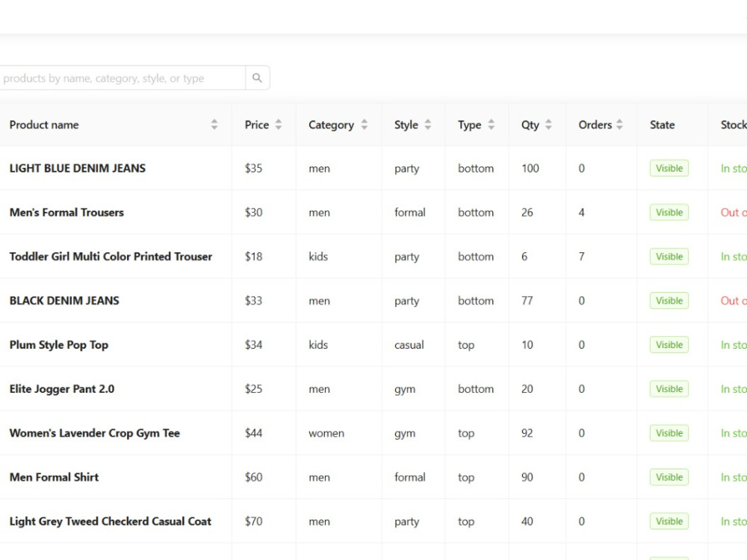
Task: Select Women's Lavender Crop Gym Tee name
Action: pyautogui.click(x=95, y=433)
